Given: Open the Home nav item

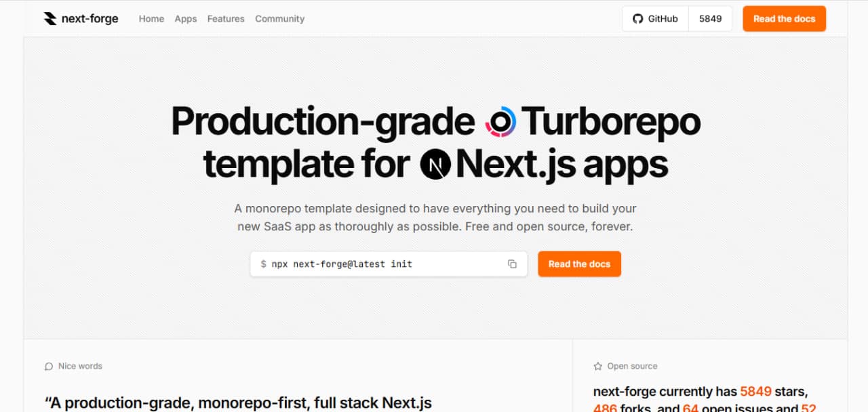Looking at the screenshot, I should 151,19.
